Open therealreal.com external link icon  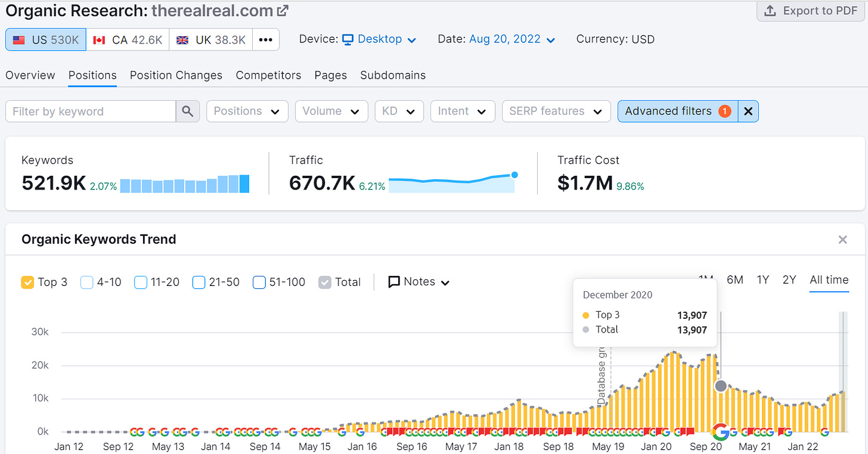click(284, 11)
